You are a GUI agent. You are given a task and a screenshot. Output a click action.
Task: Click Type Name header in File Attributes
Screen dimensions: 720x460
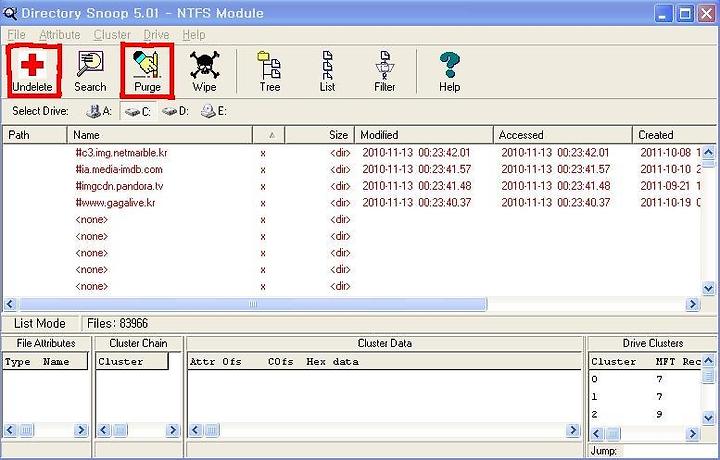pyautogui.click(x=45, y=362)
